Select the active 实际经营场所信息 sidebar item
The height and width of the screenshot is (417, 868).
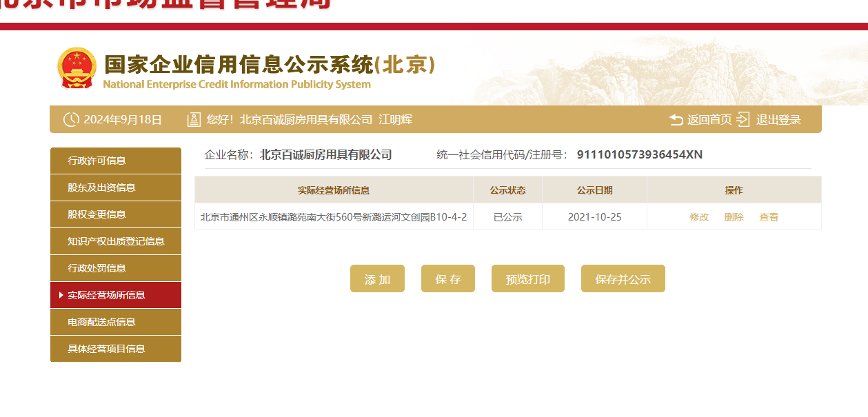click(116, 295)
